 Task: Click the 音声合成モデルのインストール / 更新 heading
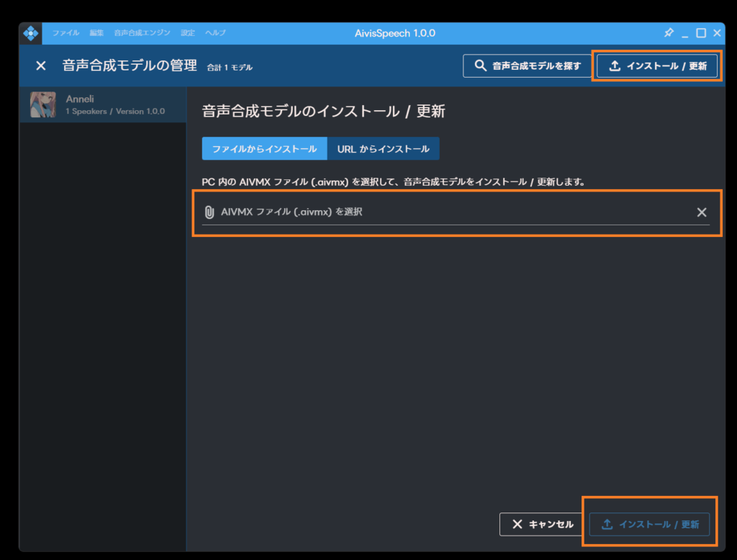[323, 112]
